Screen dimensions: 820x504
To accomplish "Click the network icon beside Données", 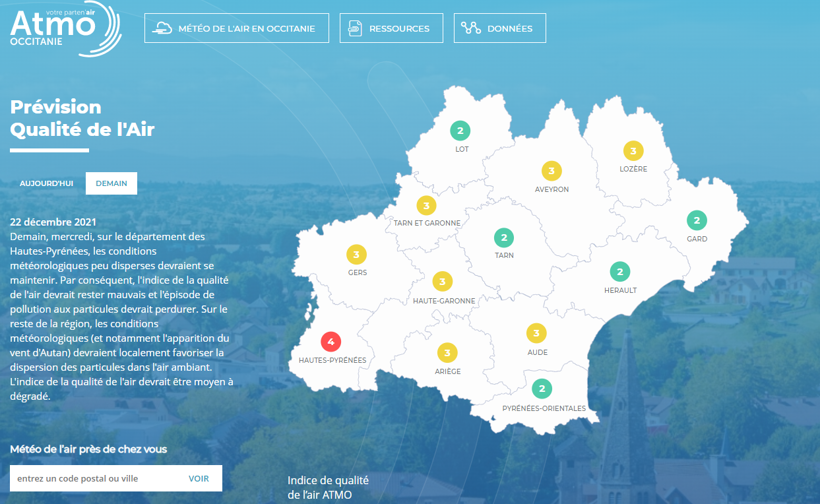I will (x=470, y=28).
